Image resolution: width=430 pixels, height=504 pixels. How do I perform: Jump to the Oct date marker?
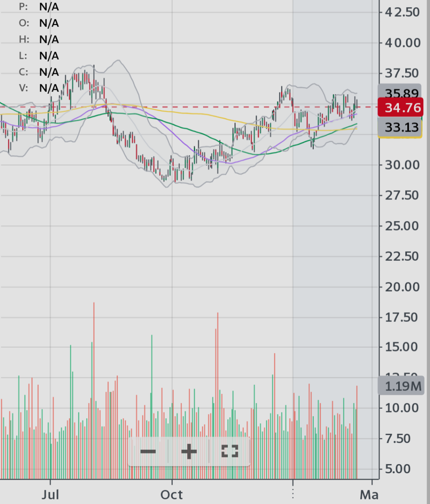(172, 494)
